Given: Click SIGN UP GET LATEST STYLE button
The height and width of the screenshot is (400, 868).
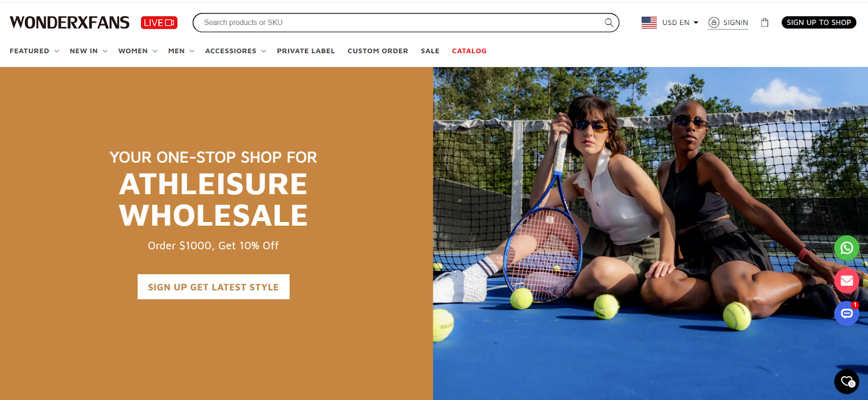Looking at the screenshot, I should 213,287.
